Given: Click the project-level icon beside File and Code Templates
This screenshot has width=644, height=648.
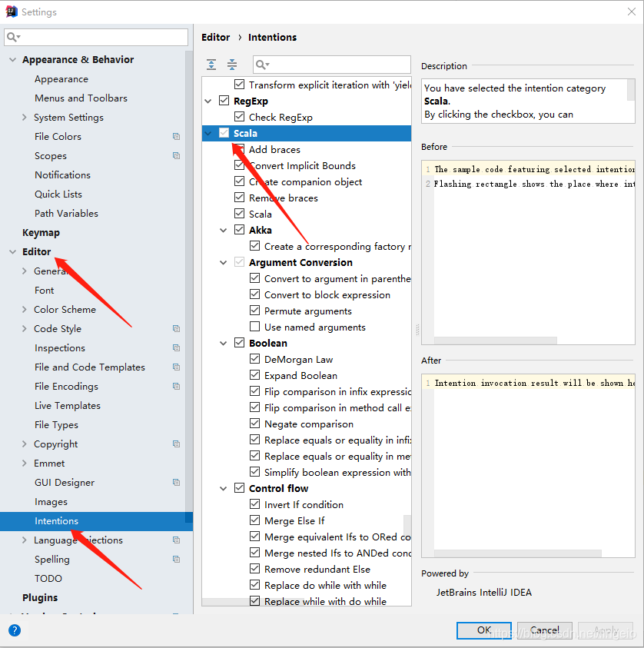Looking at the screenshot, I should [177, 367].
